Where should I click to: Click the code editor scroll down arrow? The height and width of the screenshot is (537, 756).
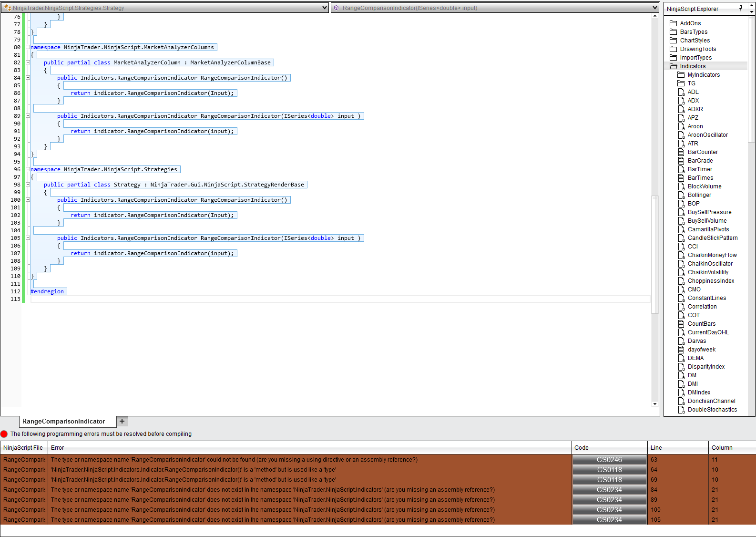(655, 404)
